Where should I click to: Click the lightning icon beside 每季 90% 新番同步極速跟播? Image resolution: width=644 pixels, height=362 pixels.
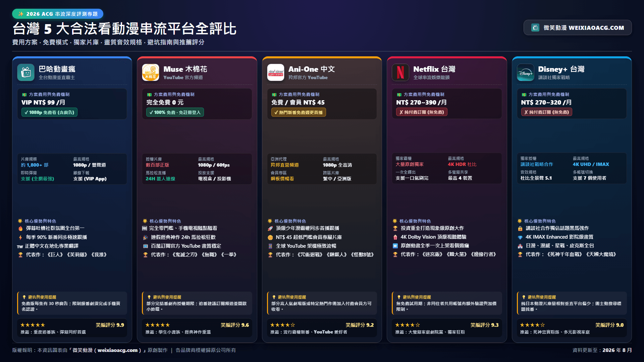coord(20,237)
